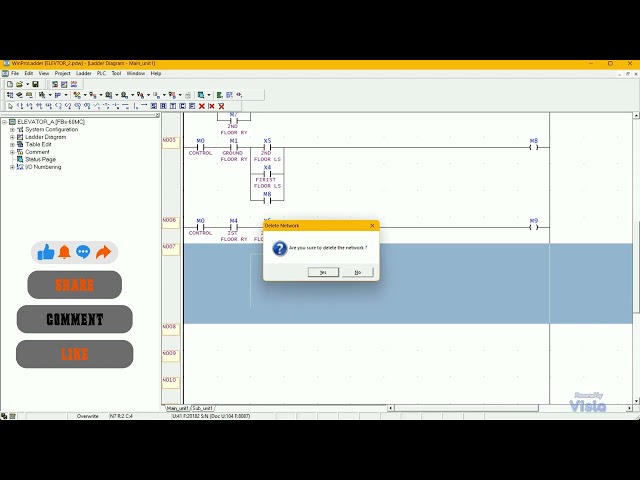This screenshot has height=480, width=640.
Task: Click network label N010
Action: tap(171, 382)
